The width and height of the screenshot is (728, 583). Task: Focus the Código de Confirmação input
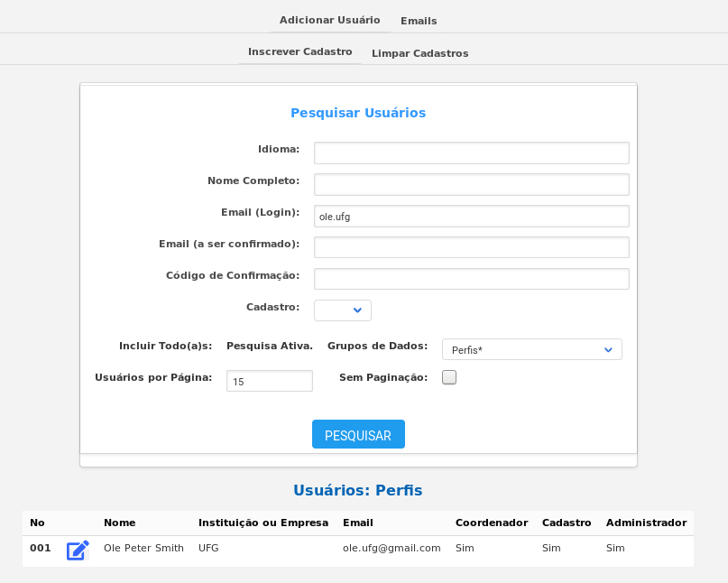point(472,279)
